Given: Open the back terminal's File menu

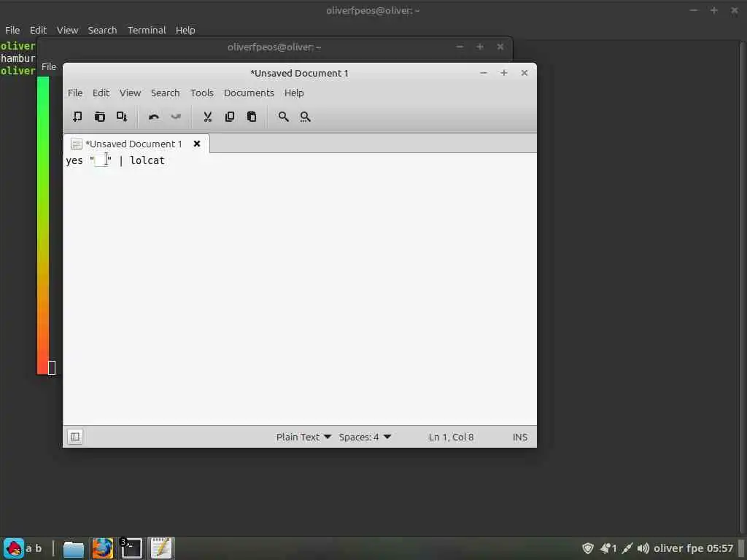Looking at the screenshot, I should click(12, 30).
